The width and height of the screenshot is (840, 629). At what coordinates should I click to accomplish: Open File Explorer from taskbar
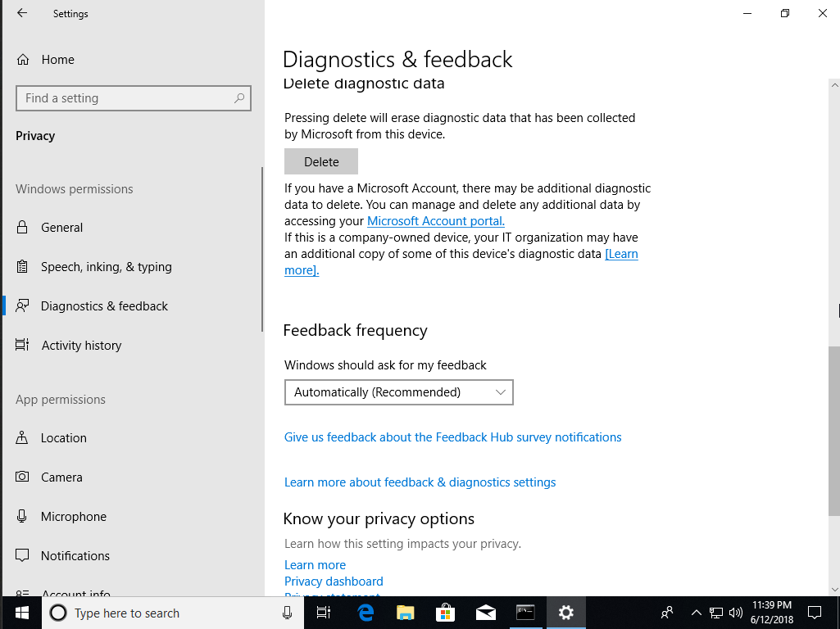406,613
